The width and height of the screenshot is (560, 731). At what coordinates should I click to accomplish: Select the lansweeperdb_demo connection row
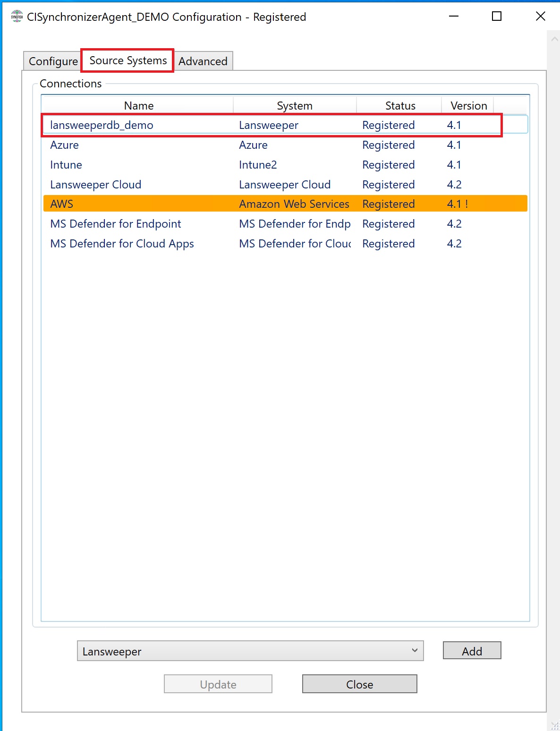point(285,125)
